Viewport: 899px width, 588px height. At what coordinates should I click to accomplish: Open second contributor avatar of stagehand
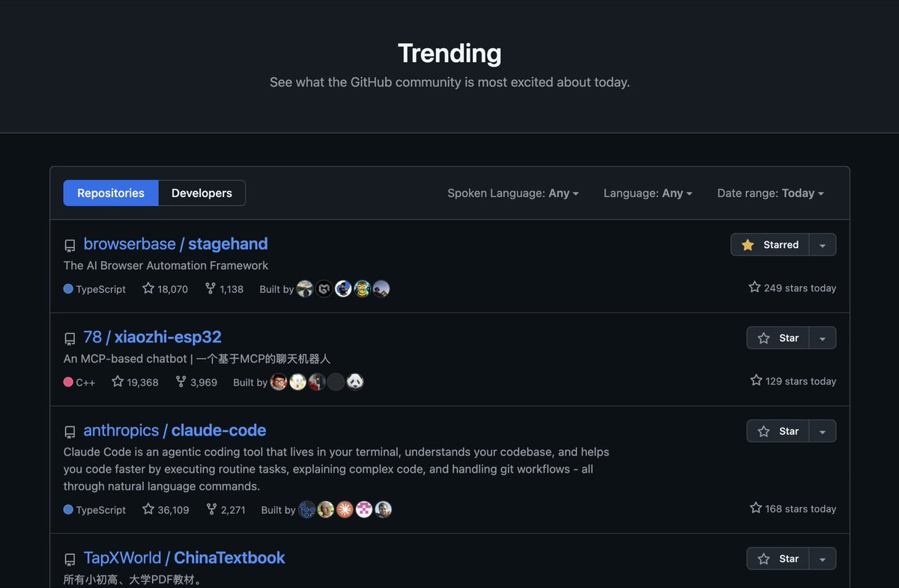[x=324, y=288]
